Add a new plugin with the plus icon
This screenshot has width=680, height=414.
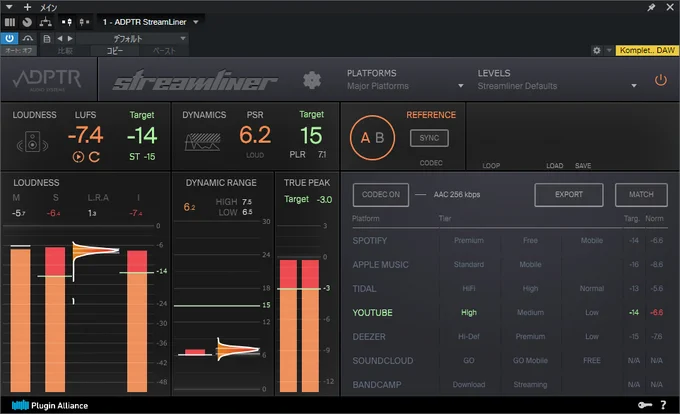point(27,7)
